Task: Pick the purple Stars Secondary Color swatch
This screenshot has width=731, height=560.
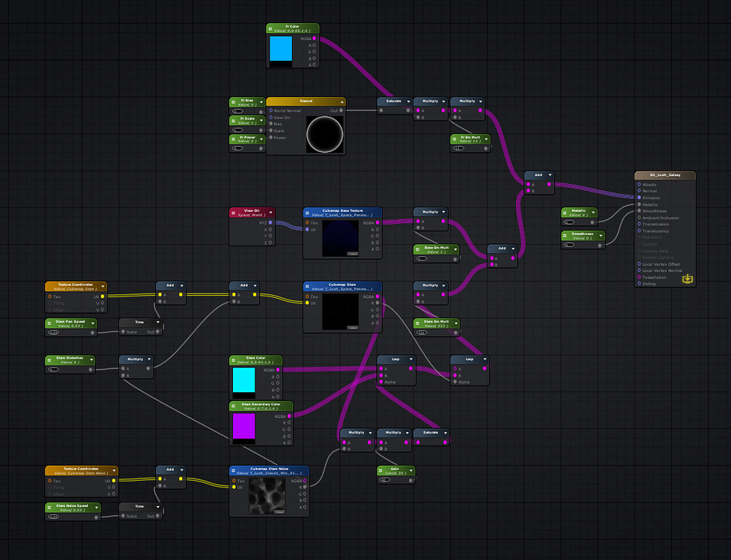Action: click(x=244, y=425)
